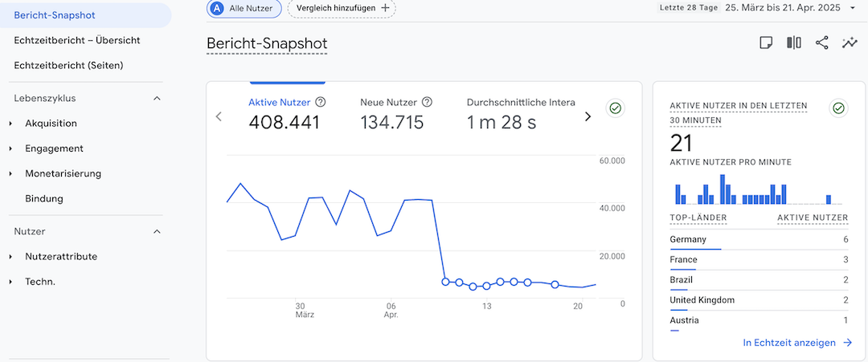
Task: Click the Austria country row
Action: (x=759, y=320)
